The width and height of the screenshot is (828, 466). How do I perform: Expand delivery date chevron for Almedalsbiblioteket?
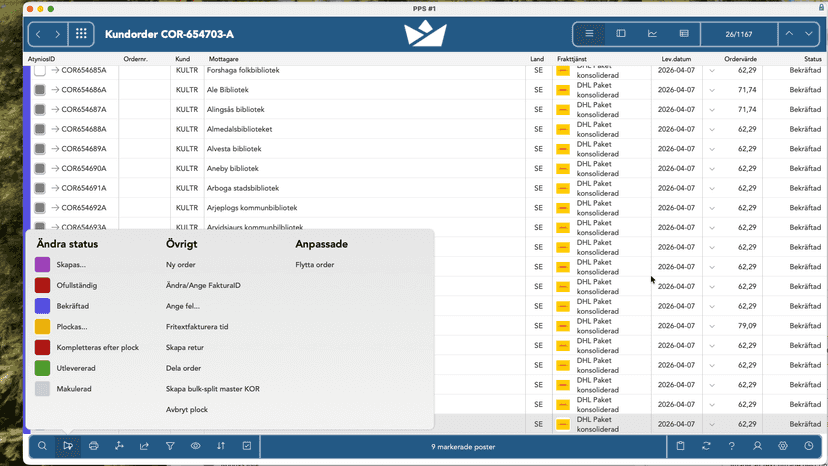[x=712, y=129]
